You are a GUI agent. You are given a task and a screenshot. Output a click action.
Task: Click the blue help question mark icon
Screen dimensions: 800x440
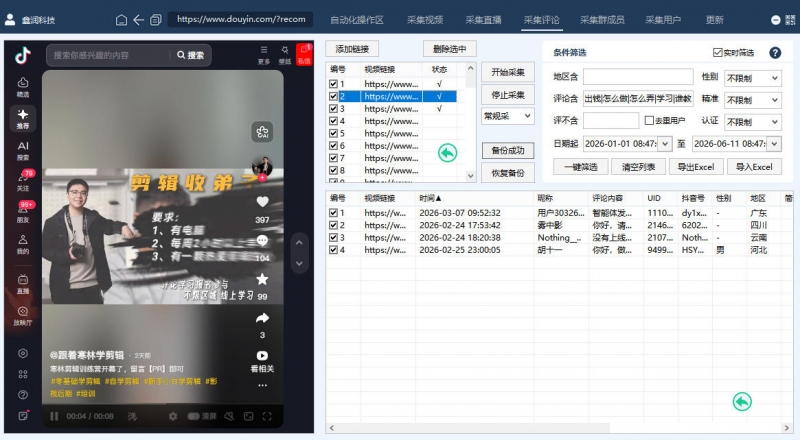[775, 52]
